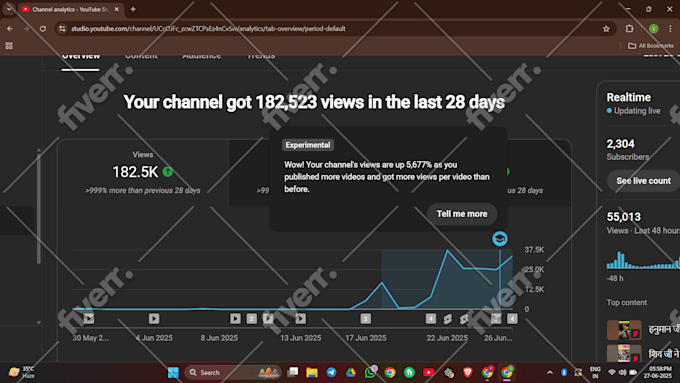Show hidden system tray icons
This screenshot has width=680, height=383.
550,372
